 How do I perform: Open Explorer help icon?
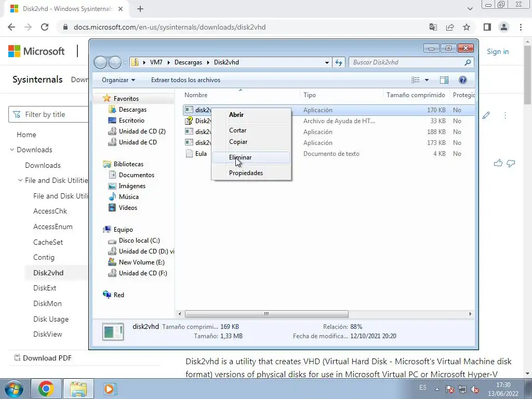tap(462, 80)
